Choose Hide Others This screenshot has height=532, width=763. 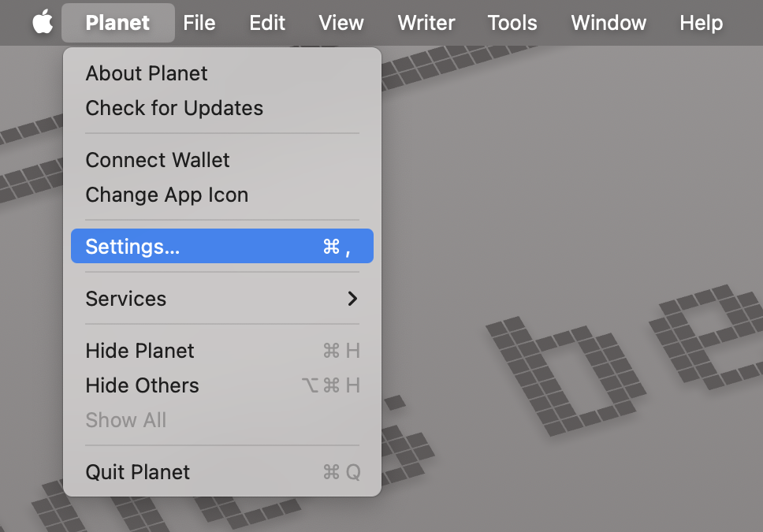coord(142,385)
